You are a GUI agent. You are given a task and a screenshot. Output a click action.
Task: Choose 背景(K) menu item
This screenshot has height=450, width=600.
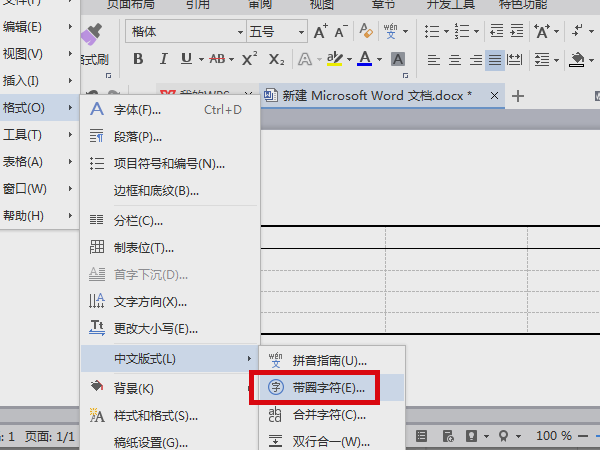pyautogui.click(x=170, y=388)
